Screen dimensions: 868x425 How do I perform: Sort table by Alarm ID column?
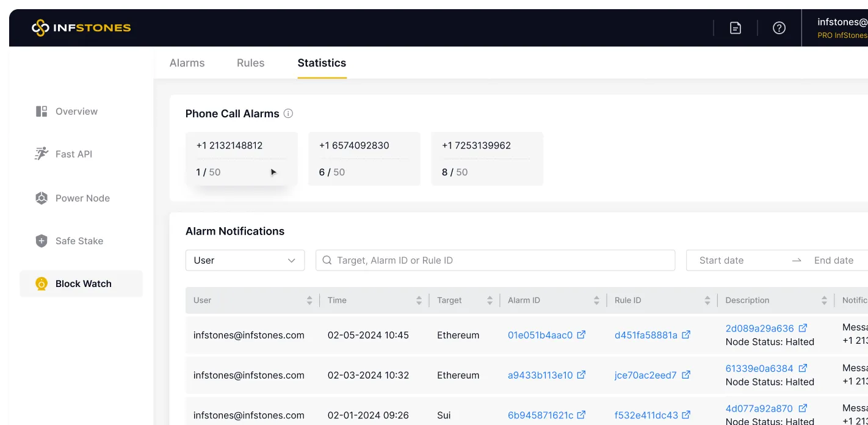click(x=596, y=300)
